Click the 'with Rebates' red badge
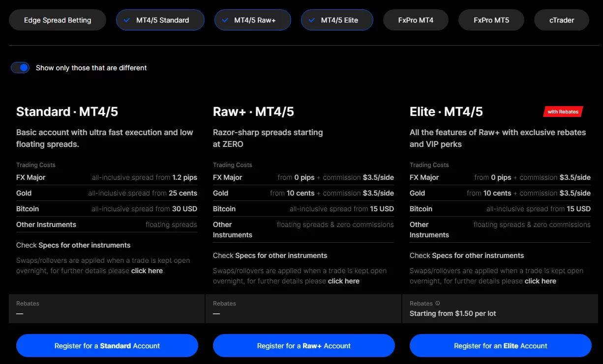 pyautogui.click(x=563, y=112)
